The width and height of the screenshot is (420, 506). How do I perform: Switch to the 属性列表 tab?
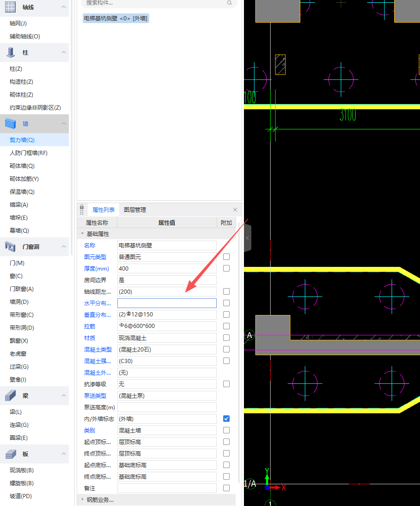pos(103,210)
